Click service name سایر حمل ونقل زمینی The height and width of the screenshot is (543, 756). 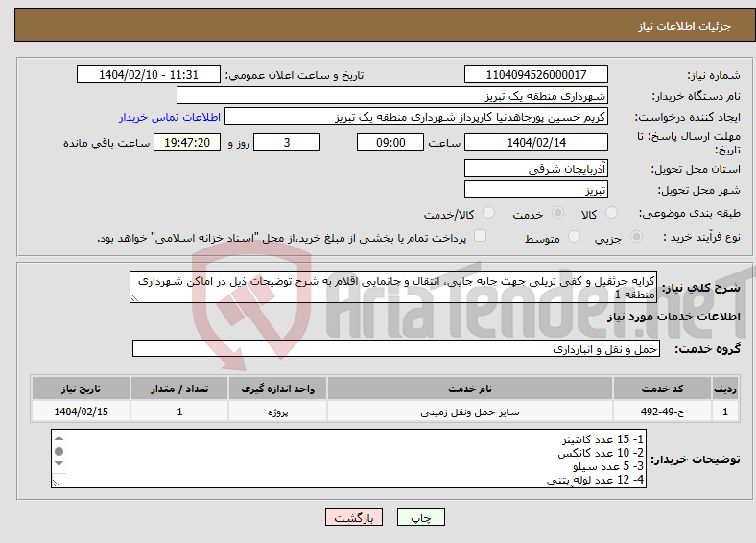point(470,412)
